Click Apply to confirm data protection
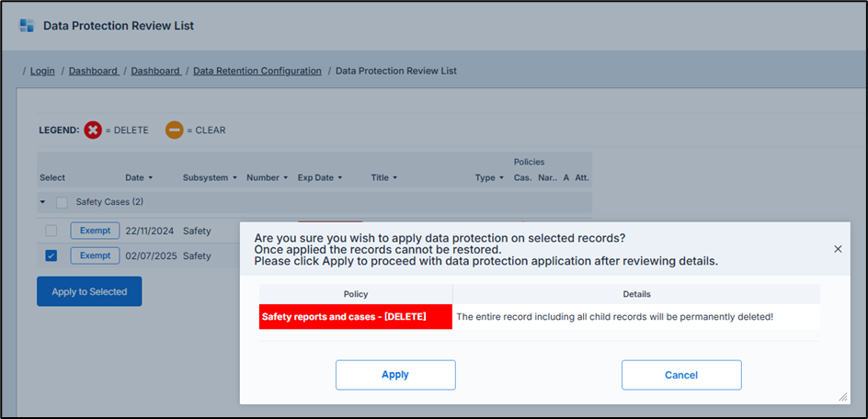The width and height of the screenshot is (868, 419). [395, 375]
